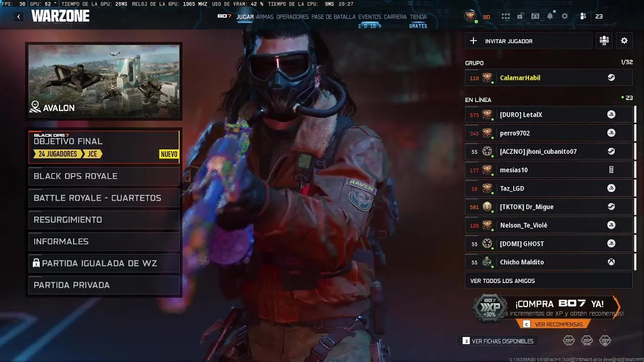Viewport: 644px width, 362px height.
Task: Click the unlocked padlock icon in top bar
Action: point(520,17)
